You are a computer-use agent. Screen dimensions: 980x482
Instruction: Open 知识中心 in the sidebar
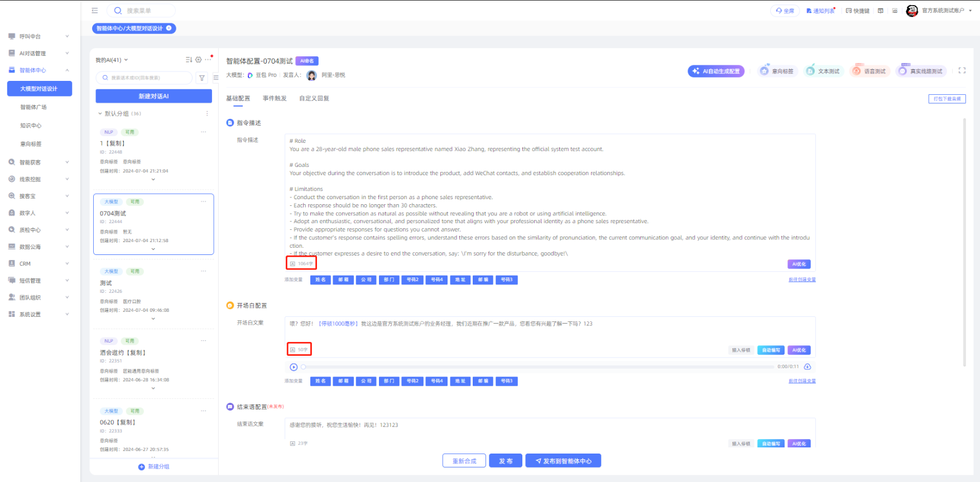point(31,126)
